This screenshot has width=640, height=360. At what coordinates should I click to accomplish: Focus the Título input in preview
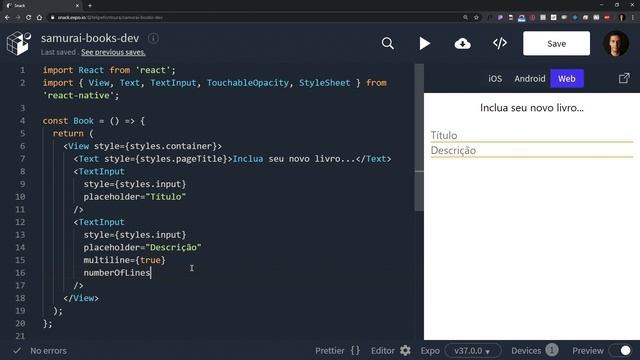(x=532, y=136)
